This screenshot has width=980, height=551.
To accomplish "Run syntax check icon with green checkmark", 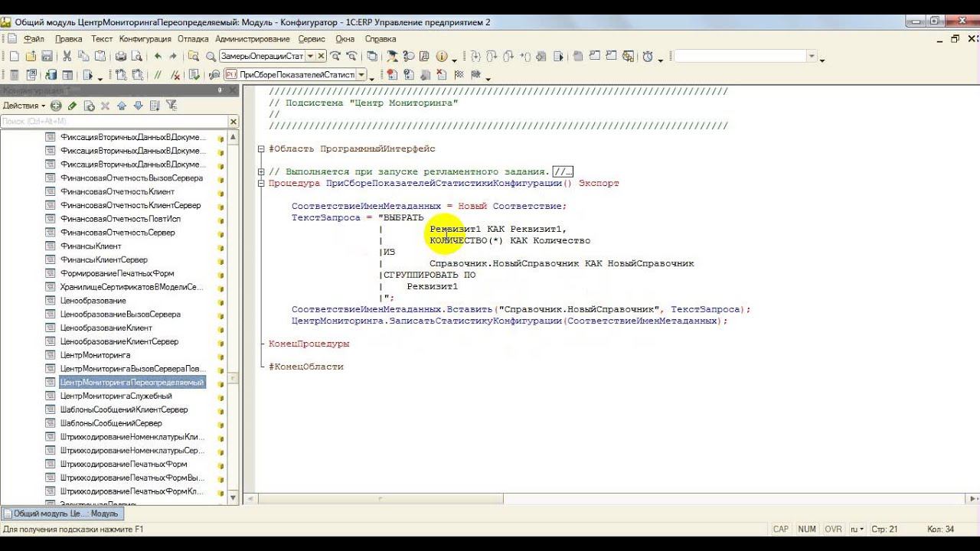I will coord(194,75).
